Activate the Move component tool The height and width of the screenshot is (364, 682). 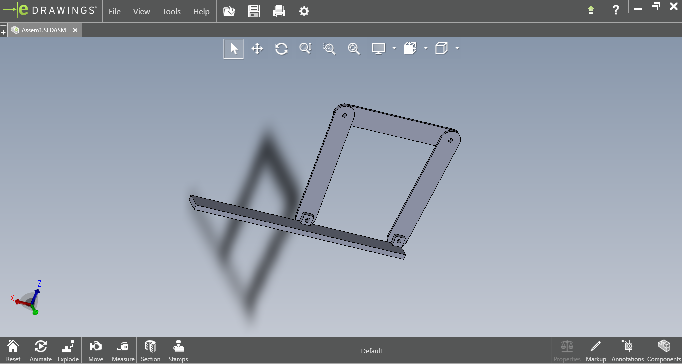(x=96, y=350)
